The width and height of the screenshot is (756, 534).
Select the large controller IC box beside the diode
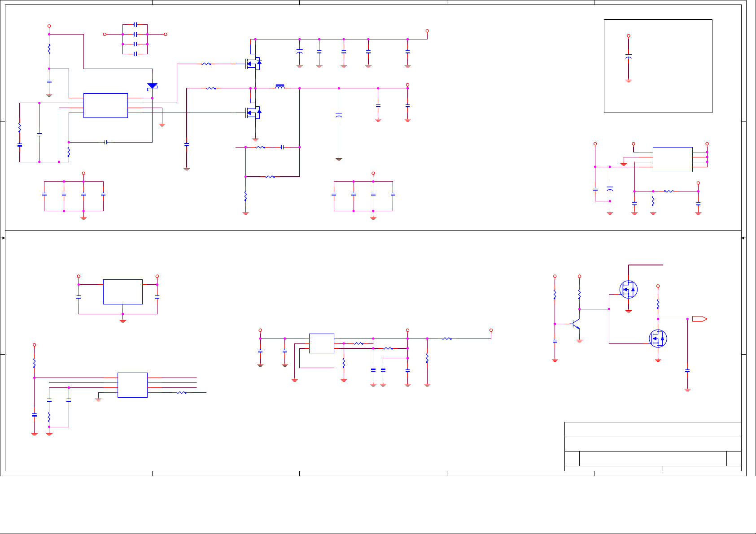click(x=105, y=105)
